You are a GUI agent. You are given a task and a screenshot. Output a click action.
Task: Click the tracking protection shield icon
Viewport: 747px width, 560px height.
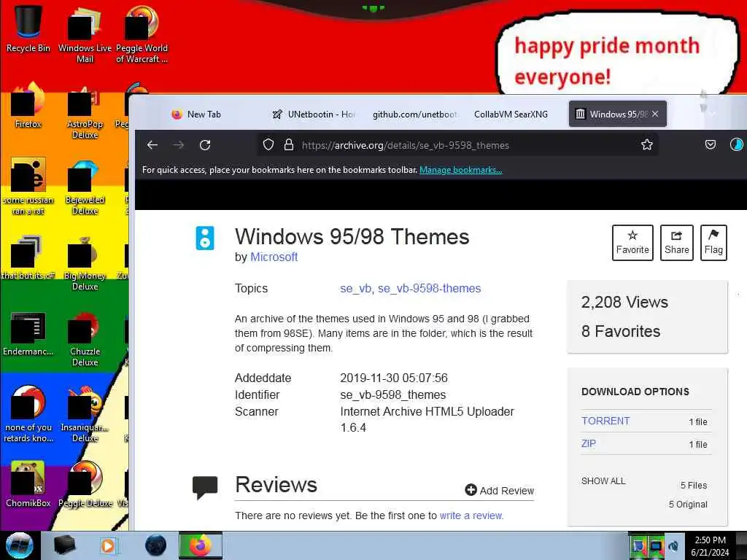[268, 145]
